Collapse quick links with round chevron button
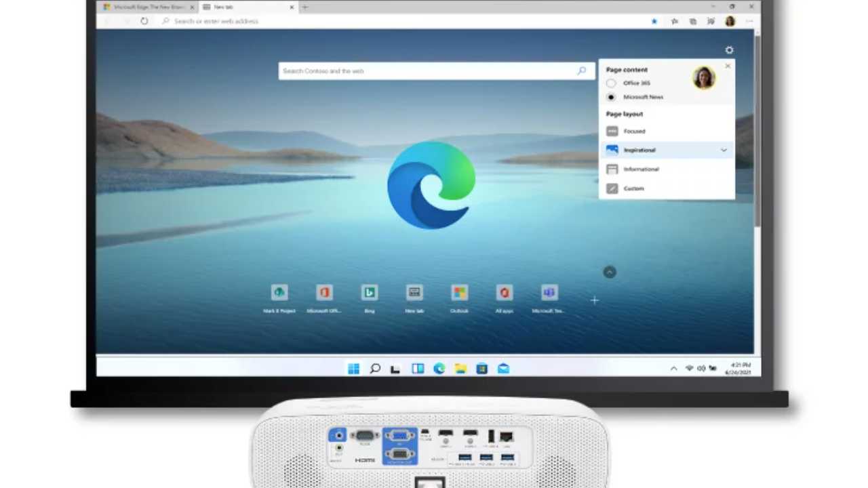This screenshot has width=868, height=488. pos(610,272)
